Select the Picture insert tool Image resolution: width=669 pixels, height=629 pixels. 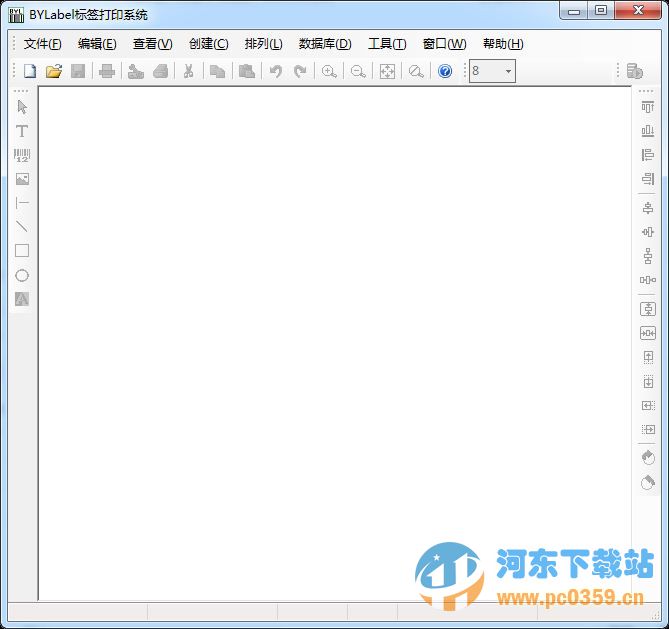[x=22, y=179]
